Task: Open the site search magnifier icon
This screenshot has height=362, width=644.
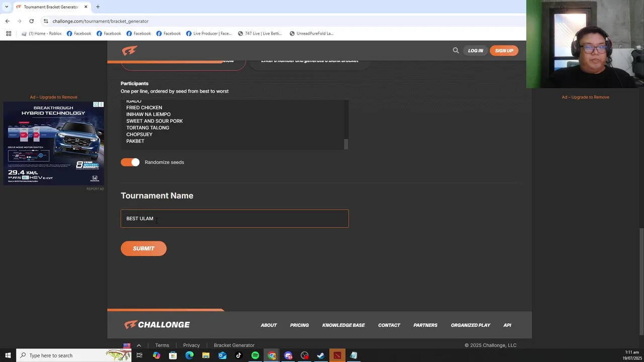Action: (456, 50)
